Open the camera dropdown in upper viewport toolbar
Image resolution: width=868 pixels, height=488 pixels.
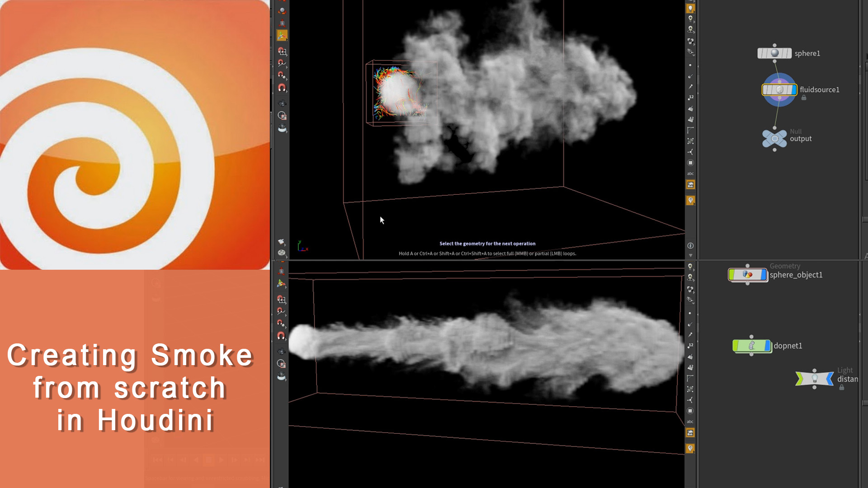(x=282, y=128)
